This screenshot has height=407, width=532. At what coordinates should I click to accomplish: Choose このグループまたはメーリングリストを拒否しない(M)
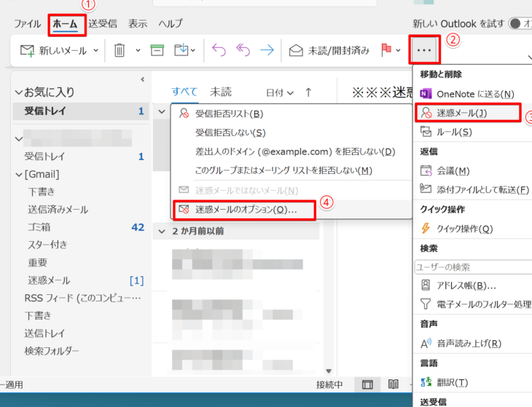[x=292, y=170]
